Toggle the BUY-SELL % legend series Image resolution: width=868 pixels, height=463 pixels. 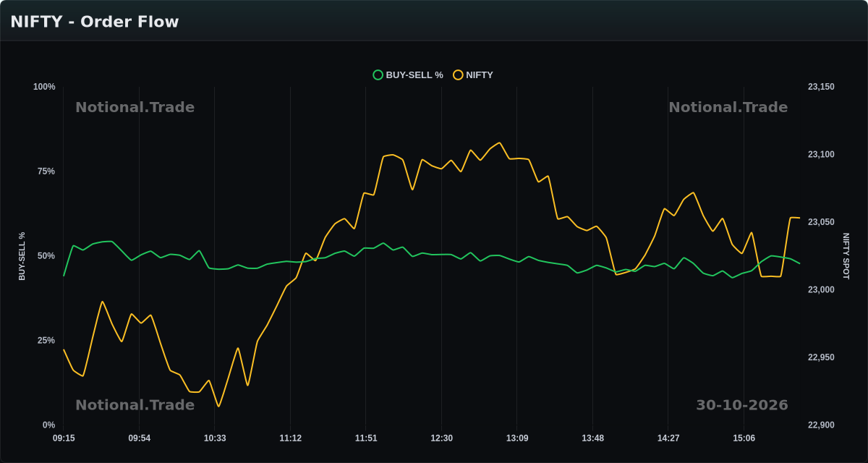click(x=408, y=75)
